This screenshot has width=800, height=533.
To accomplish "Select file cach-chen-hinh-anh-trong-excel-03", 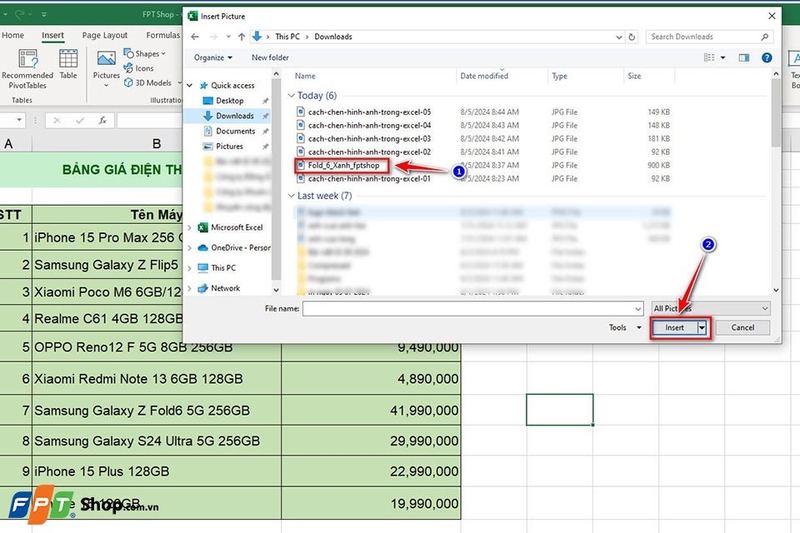I will click(x=369, y=138).
